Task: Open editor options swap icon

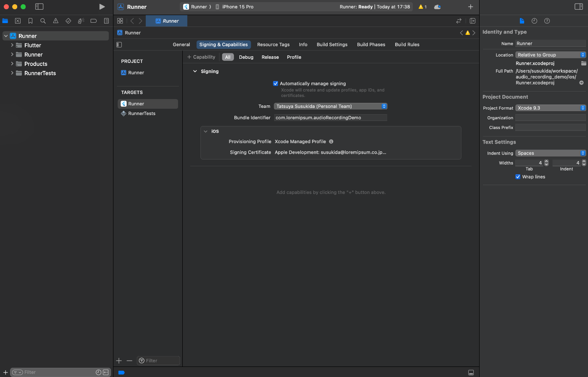Action: coord(459,21)
